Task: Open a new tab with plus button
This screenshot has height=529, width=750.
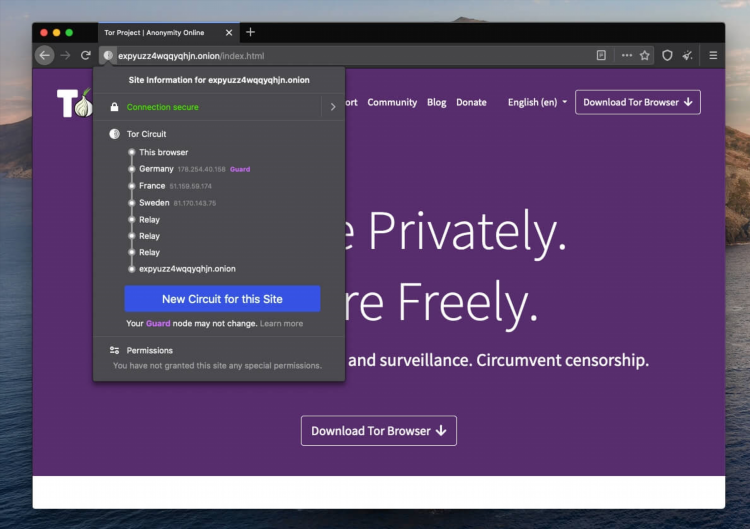Action: 250,32
